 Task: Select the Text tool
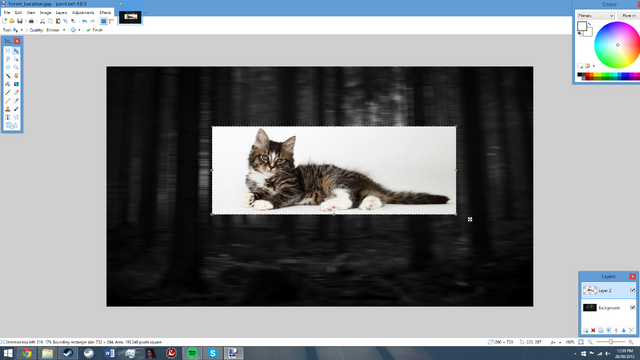tap(8, 117)
